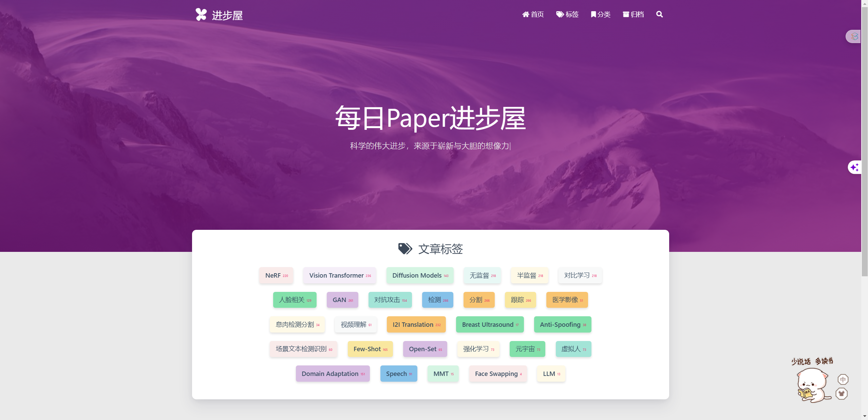Click the 强化学习 tag
Viewport: 868px width, 420px height.
click(478, 349)
